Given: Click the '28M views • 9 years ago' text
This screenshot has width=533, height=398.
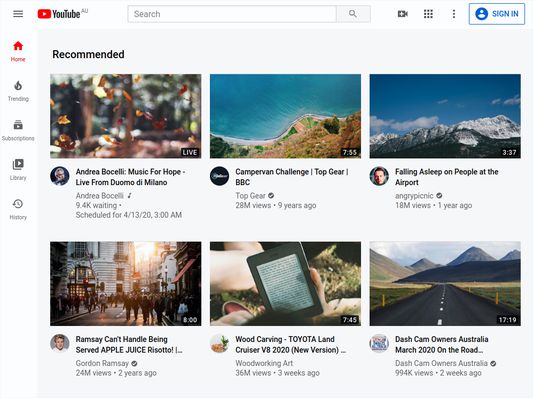Looking at the screenshot, I should pos(276,205).
